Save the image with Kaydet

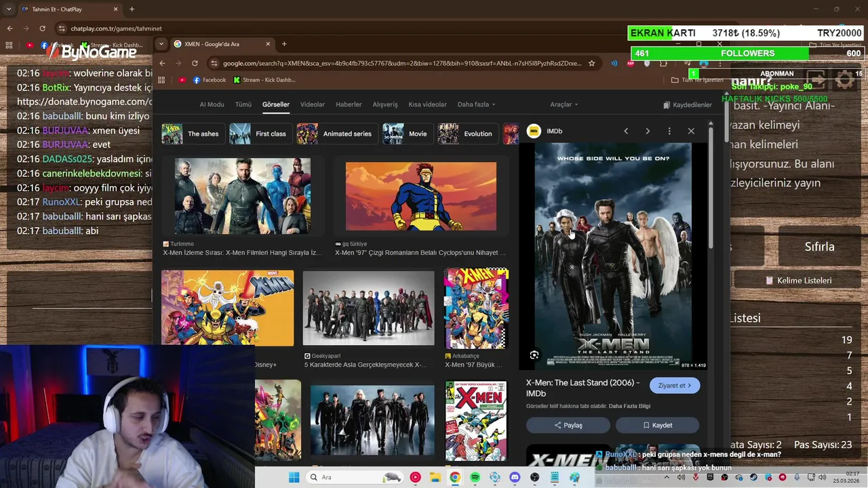[658, 425]
